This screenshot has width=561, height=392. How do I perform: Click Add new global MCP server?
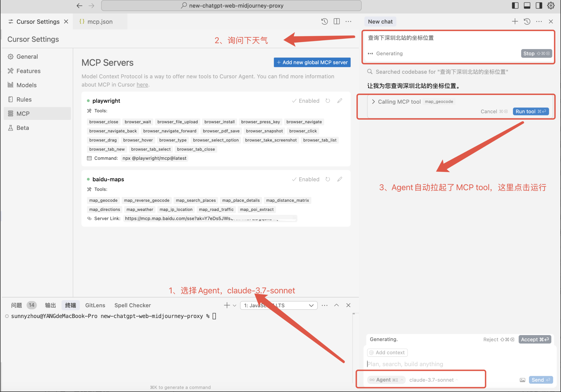pyautogui.click(x=312, y=62)
